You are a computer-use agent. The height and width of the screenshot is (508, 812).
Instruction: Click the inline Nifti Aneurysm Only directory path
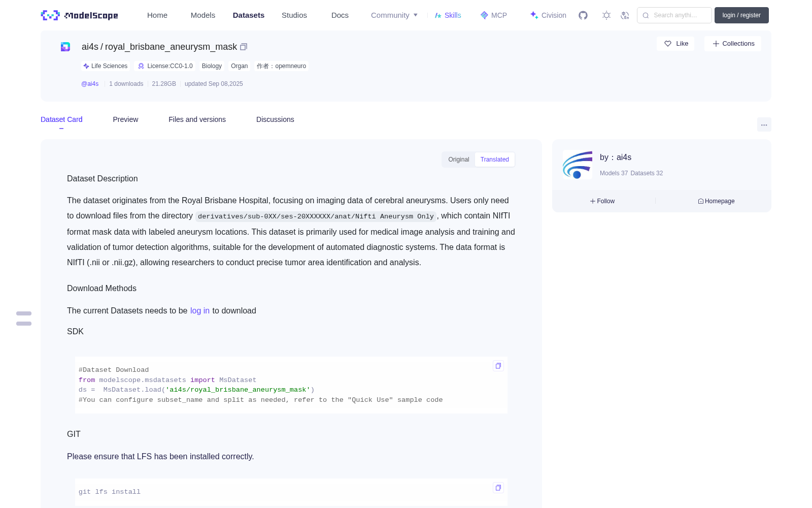pyautogui.click(x=316, y=216)
